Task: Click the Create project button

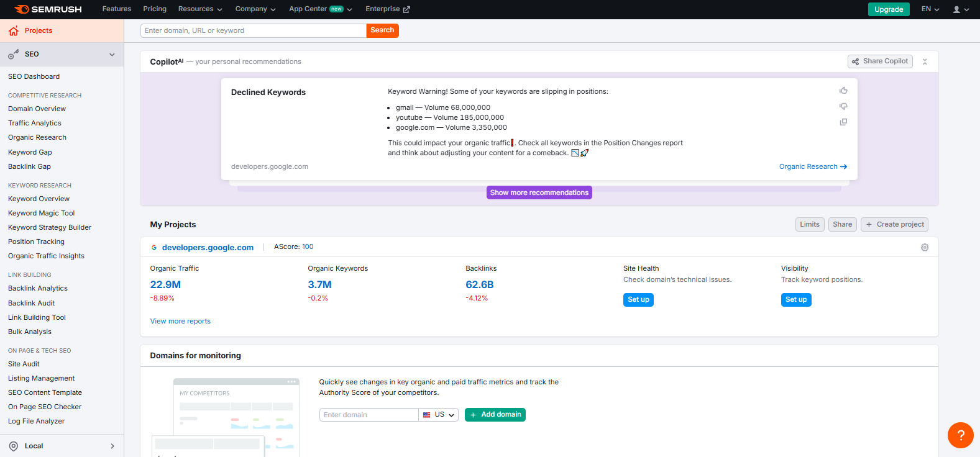Action: (894, 224)
